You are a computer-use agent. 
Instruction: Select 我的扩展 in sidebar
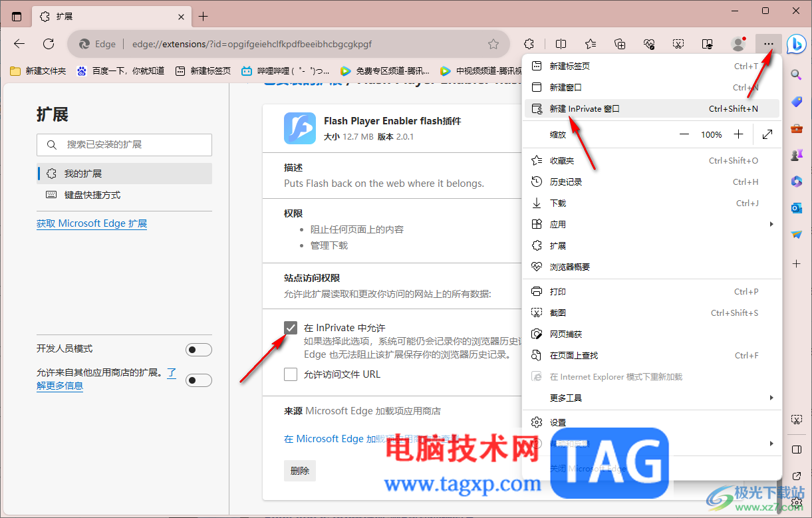pos(124,174)
